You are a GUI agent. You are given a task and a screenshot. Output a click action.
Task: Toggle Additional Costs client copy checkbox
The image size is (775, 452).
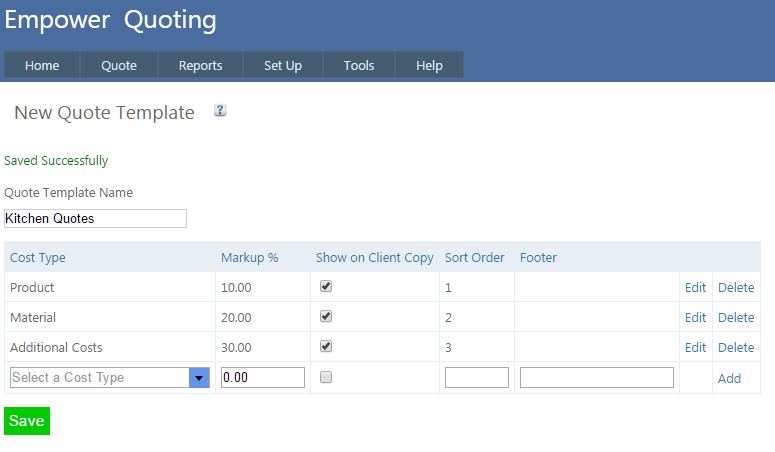click(326, 347)
